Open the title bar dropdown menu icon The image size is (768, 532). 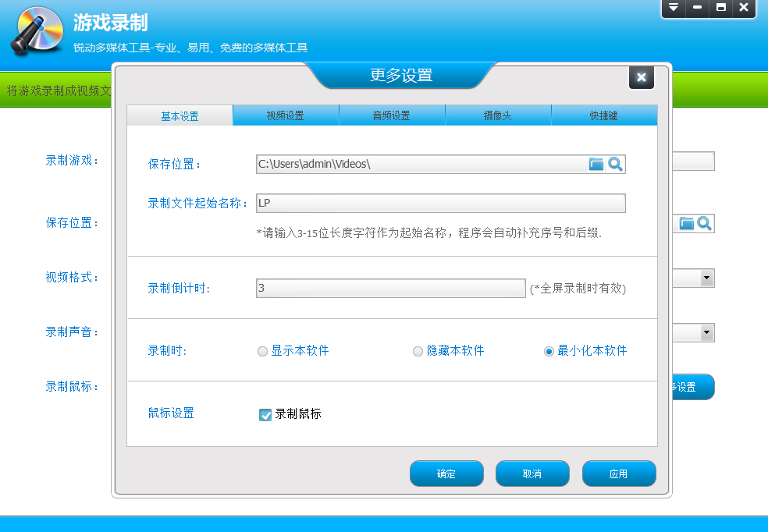(674, 7)
